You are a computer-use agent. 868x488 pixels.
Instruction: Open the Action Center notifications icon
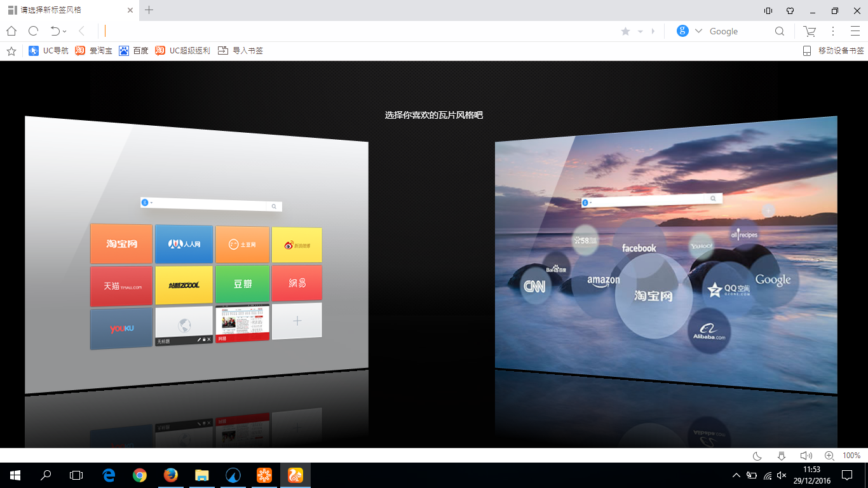(x=847, y=475)
